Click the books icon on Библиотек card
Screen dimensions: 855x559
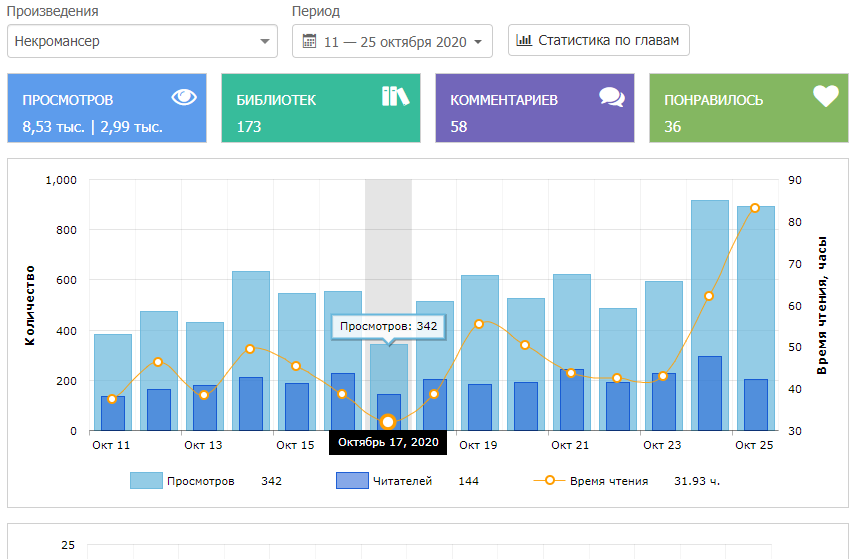[396, 97]
